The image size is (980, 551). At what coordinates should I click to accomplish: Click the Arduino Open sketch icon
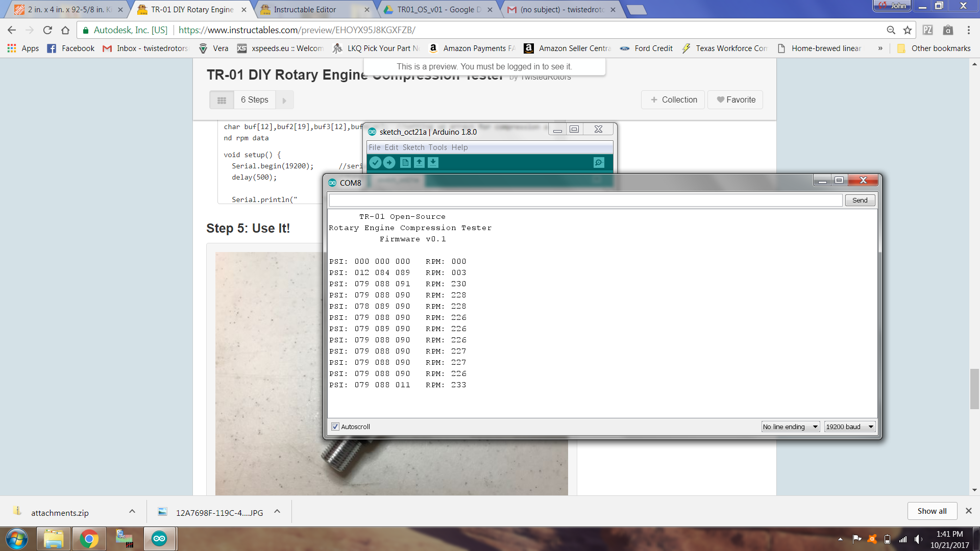pos(419,162)
